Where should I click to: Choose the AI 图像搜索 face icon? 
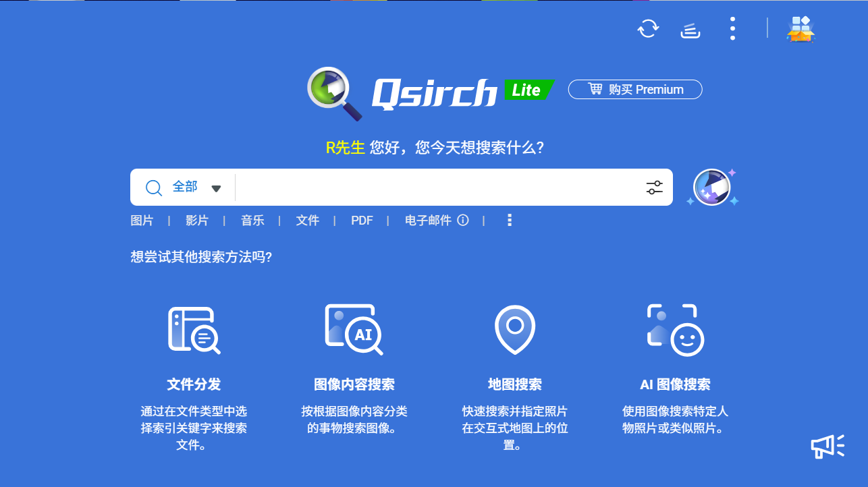tap(675, 330)
